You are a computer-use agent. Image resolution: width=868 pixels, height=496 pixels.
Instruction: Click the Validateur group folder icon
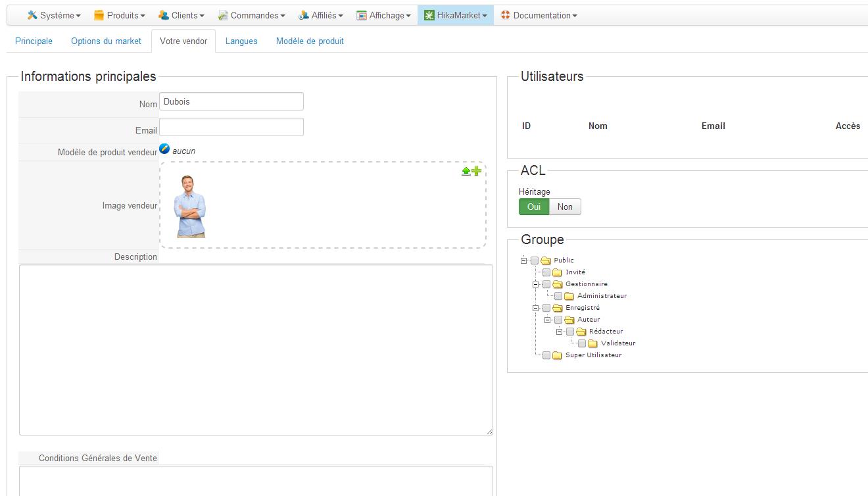[x=593, y=343]
